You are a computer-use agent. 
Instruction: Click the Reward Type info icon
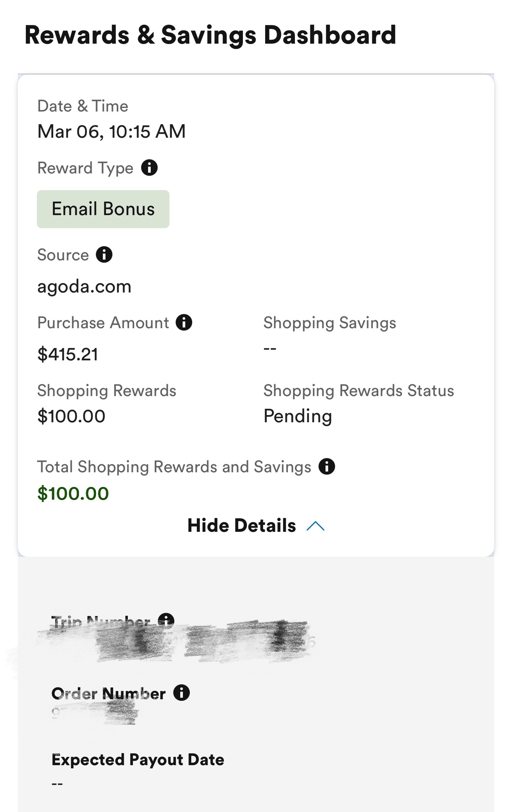coord(150,168)
